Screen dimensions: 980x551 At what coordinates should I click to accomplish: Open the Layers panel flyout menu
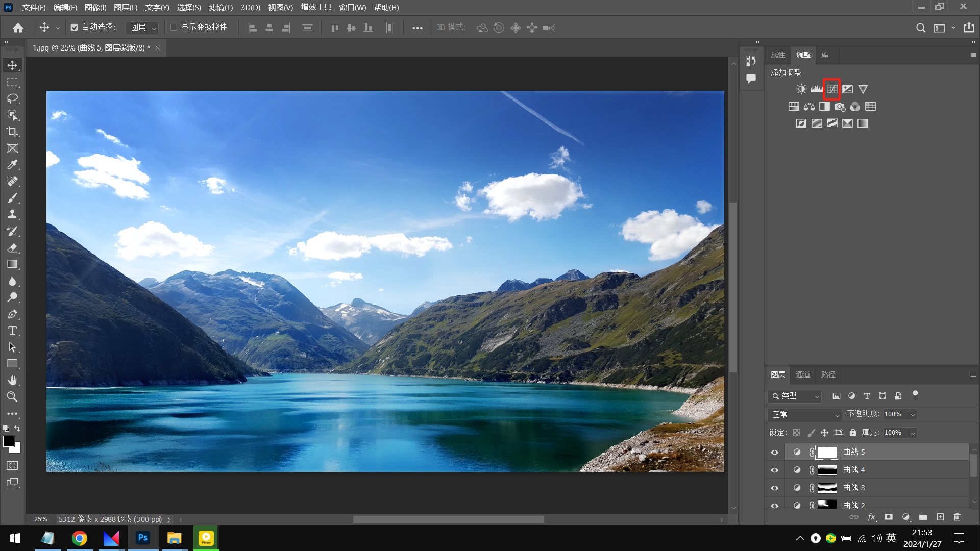point(973,374)
